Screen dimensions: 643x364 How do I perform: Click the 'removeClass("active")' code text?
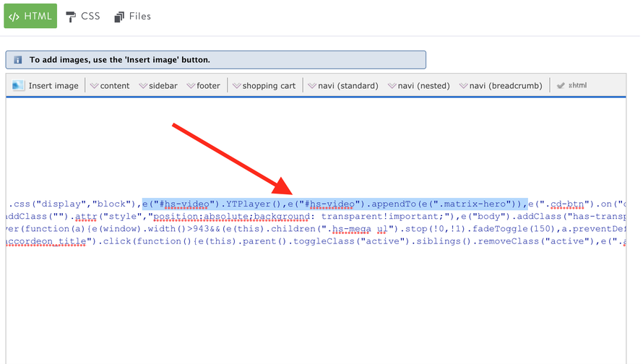[x=536, y=241]
